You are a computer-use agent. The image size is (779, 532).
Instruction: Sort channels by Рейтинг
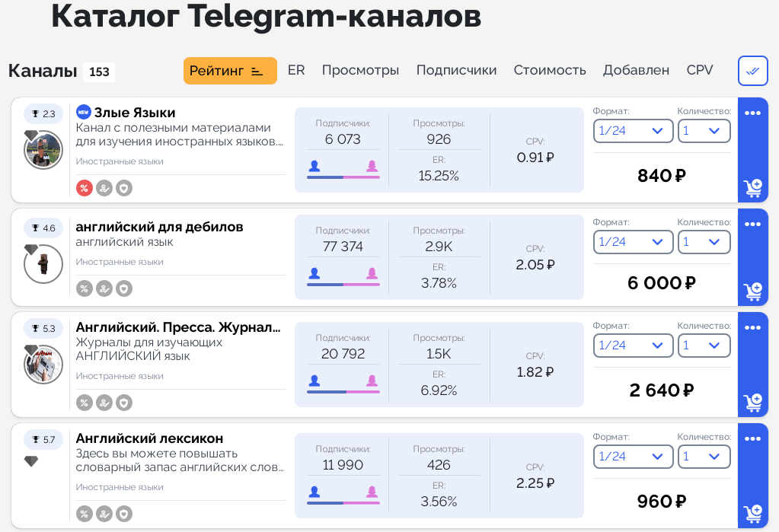point(229,71)
